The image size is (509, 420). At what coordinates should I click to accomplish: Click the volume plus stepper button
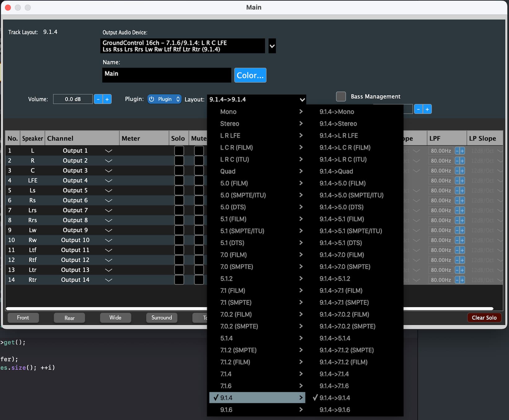(x=107, y=99)
